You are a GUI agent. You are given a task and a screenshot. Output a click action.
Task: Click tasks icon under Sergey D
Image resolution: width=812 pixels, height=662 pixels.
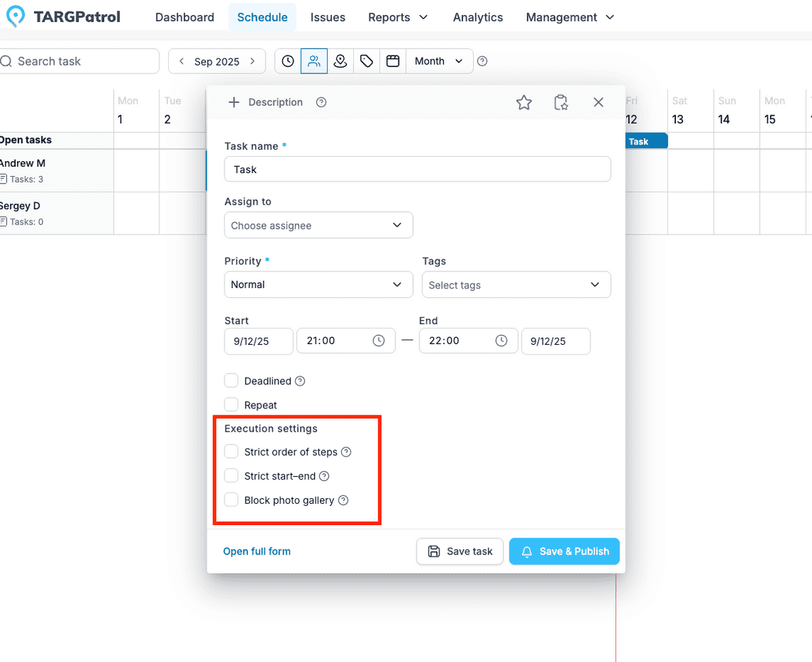pos(4,222)
